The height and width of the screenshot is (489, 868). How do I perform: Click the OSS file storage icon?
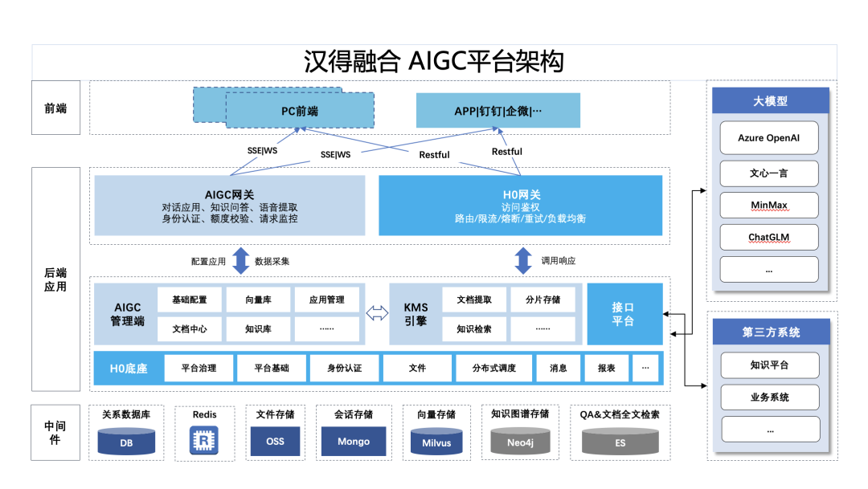[x=275, y=442]
